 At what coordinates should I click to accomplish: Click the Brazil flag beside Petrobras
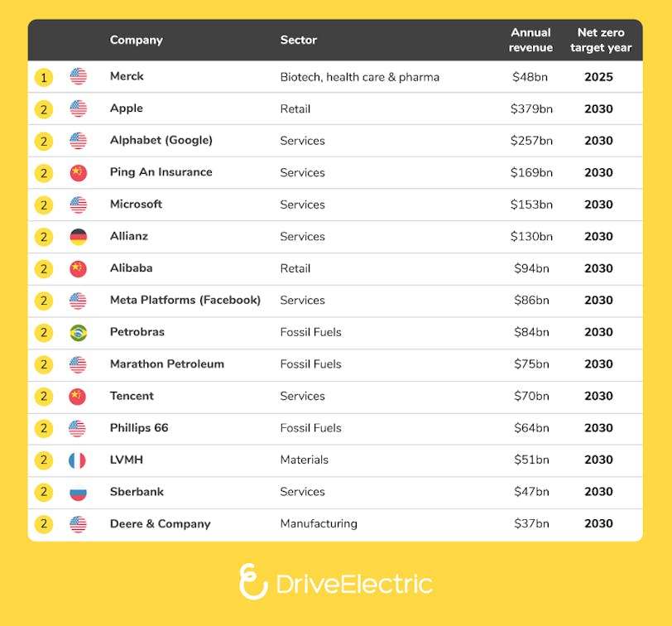pyautogui.click(x=78, y=333)
